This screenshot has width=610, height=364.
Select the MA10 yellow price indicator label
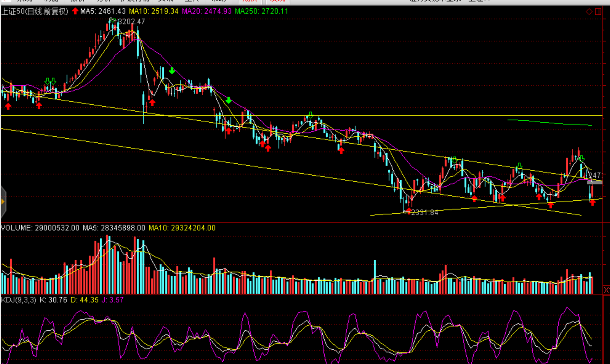(154, 11)
